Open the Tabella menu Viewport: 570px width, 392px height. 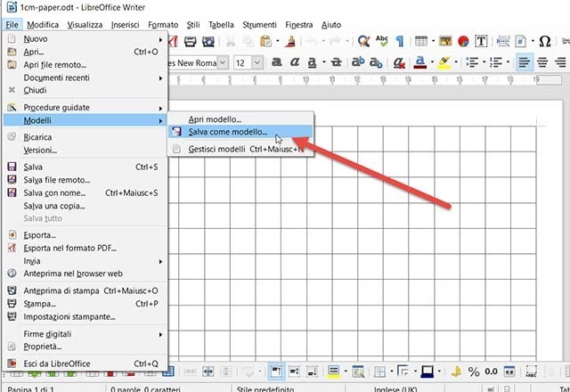(221, 25)
